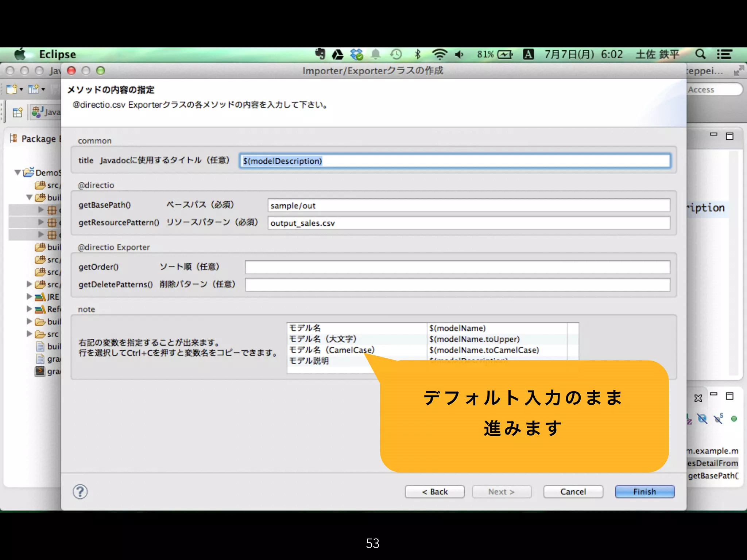The image size is (747, 560).
Task: Open the new file toolbar dropdown arrow
Action: coord(21,89)
